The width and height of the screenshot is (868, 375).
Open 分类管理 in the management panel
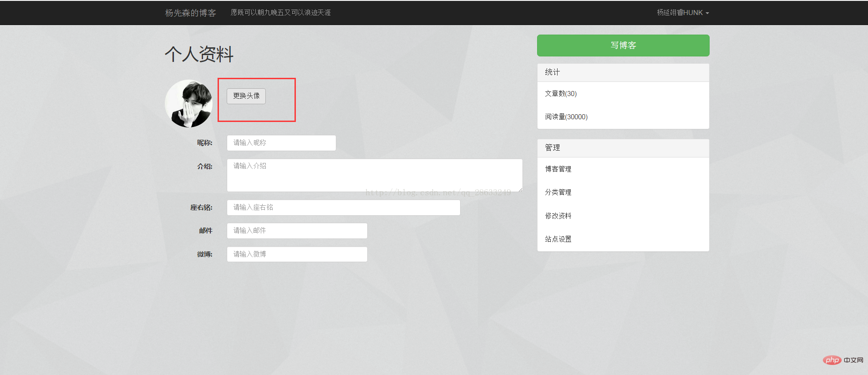pos(623,193)
